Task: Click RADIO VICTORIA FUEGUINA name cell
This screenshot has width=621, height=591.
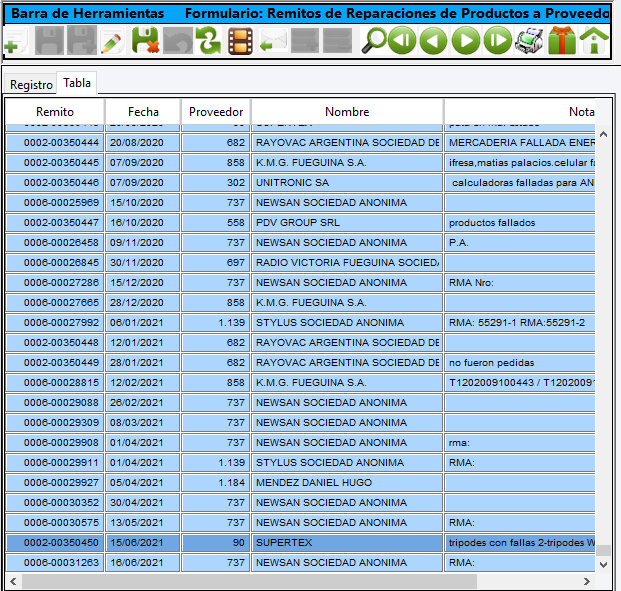Action: [x=347, y=263]
